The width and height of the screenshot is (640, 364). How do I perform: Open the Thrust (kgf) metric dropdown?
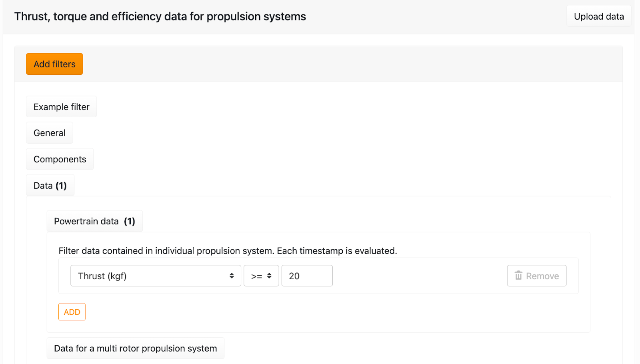[155, 276]
